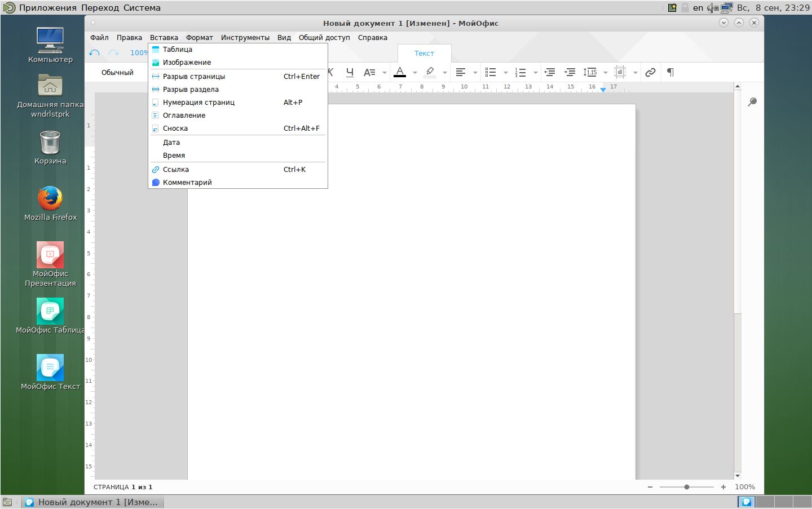This screenshot has height=509, width=812.
Task: Open the Вид menu
Action: (284, 38)
